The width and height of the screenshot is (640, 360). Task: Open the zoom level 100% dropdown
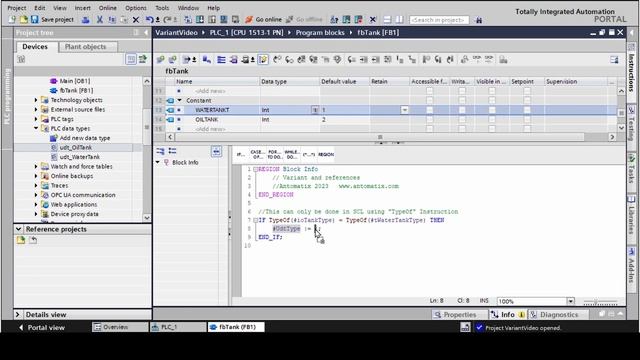tap(570, 301)
